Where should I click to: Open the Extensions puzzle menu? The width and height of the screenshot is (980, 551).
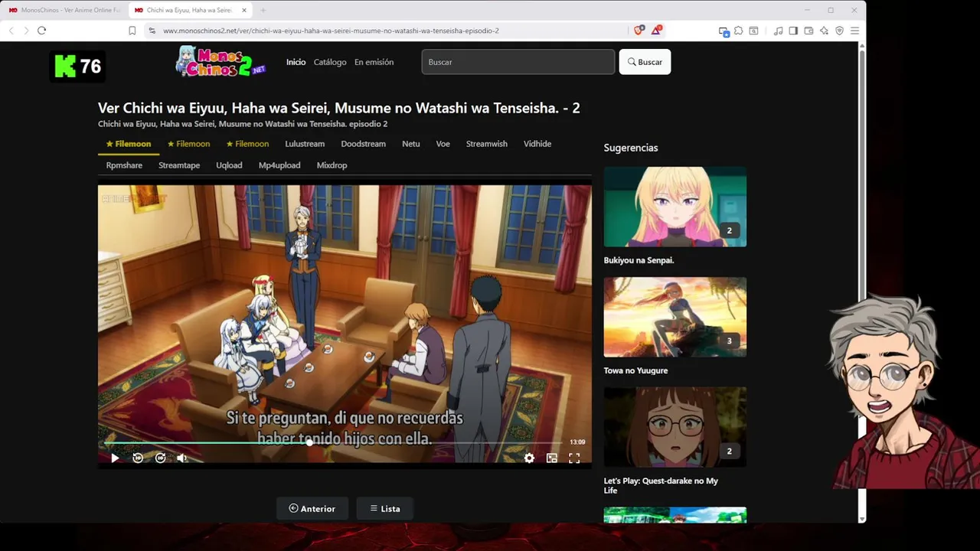tap(738, 31)
